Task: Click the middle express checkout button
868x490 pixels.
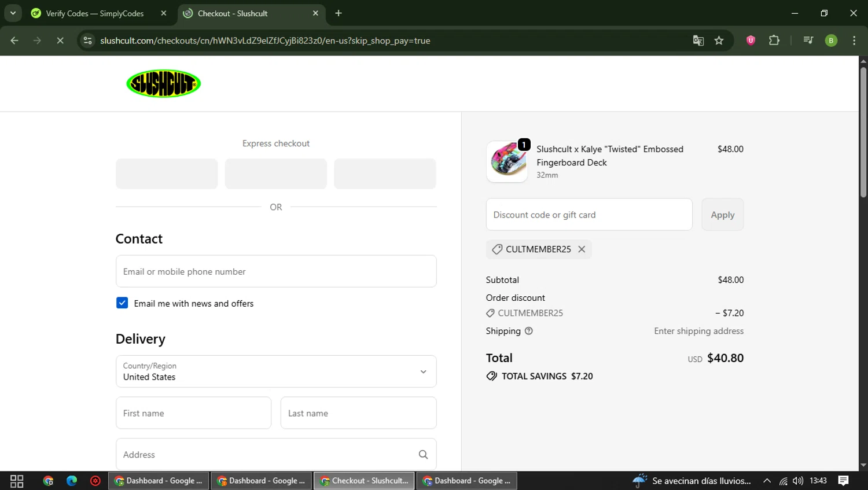Action: click(x=276, y=174)
